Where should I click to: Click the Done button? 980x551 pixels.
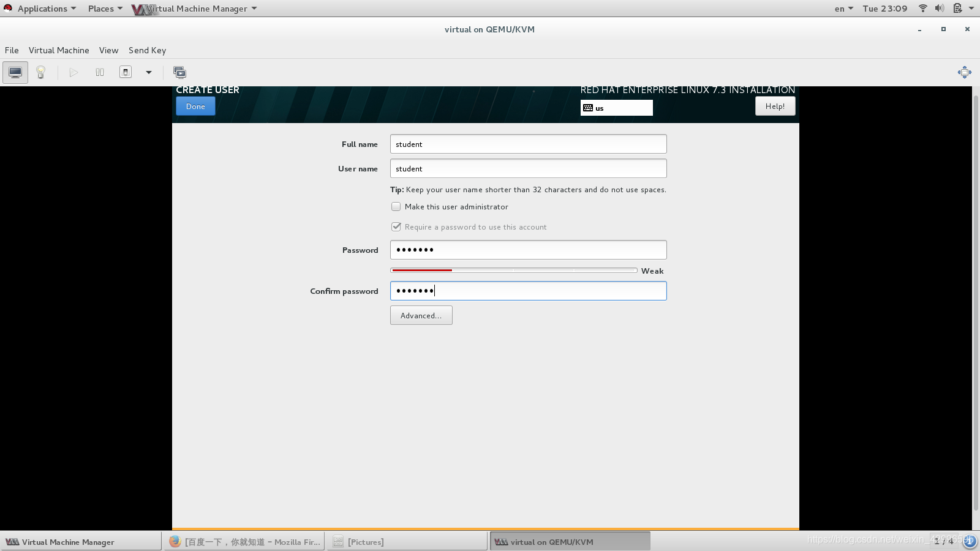coord(195,107)
